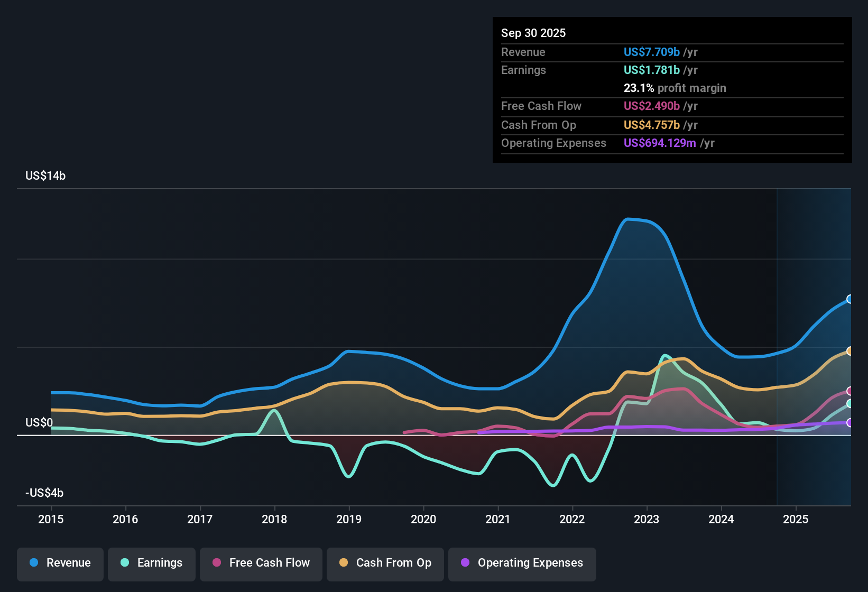The image size is (868, 592).
Task: Select the pink Free Cash Flow dot icon
Action: coord(216,563)
